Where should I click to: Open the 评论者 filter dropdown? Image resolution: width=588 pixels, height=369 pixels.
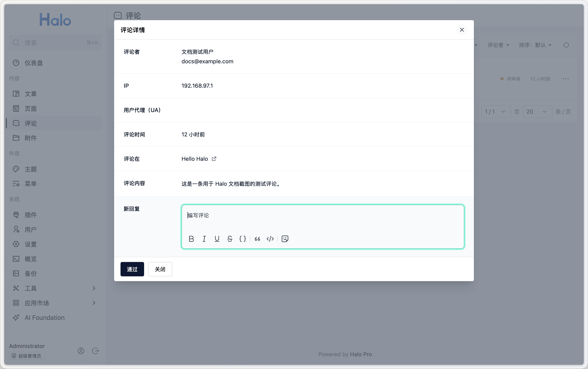coord(498,45)
